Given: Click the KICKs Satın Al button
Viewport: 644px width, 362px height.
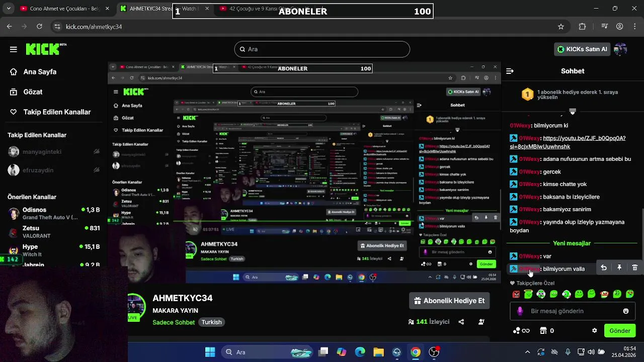Looking at the screenshot, I should 583,49.
